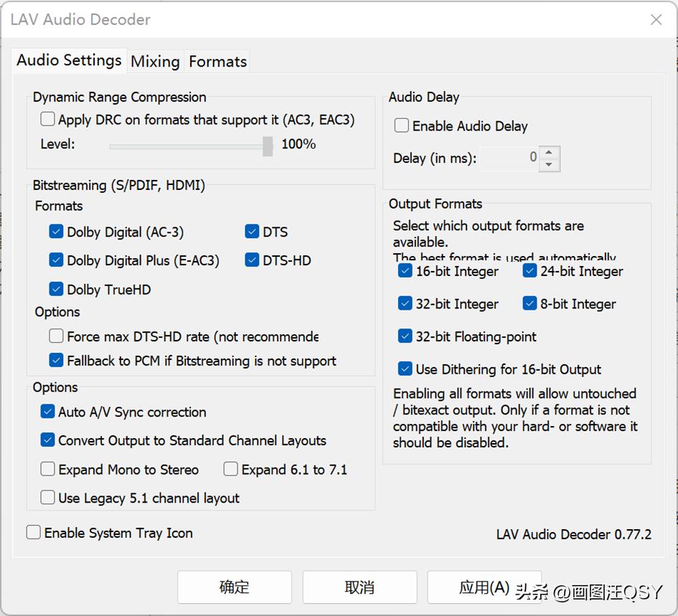Click the DRC Level slider handle

(268, 146)
